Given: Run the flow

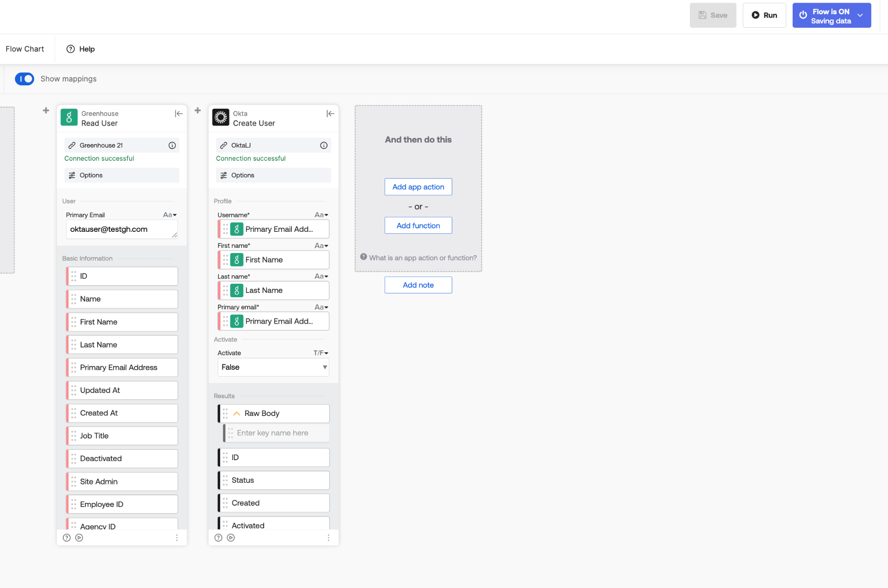Looking at the screenshot, I should click(x=764, y=15).
